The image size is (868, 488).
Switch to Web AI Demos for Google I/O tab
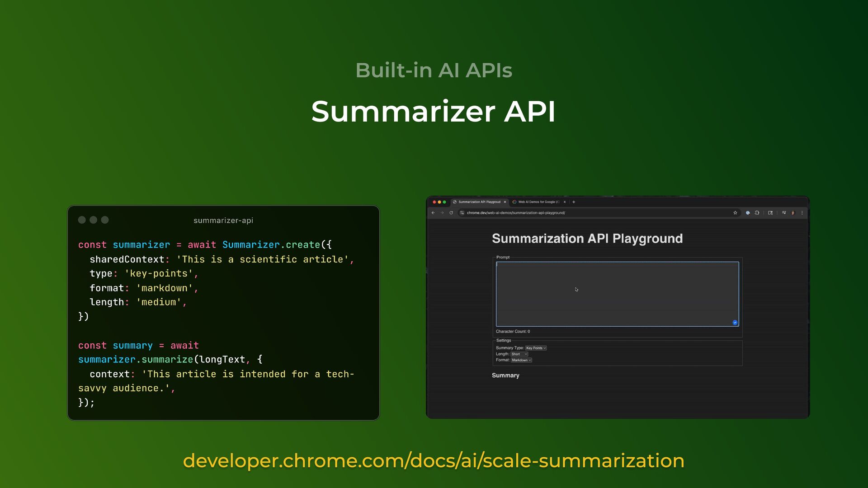pyautogui.click(x=538, y=202)
